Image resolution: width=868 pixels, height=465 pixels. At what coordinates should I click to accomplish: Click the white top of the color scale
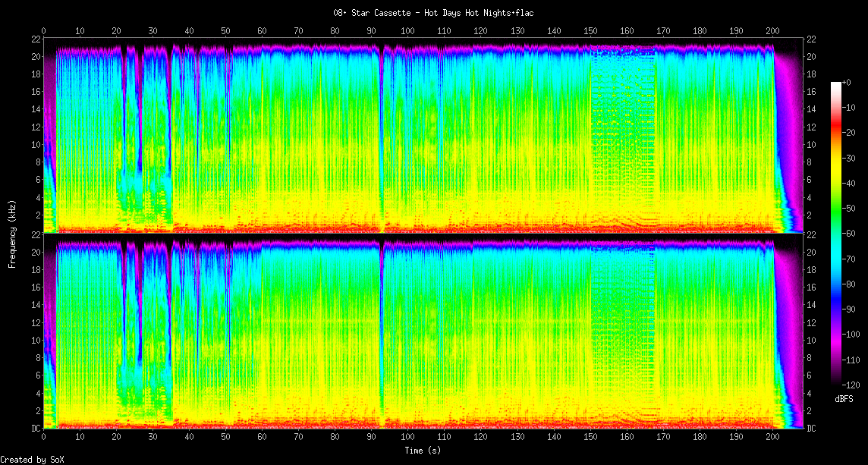pyautogui.click(x=836, y=84)
